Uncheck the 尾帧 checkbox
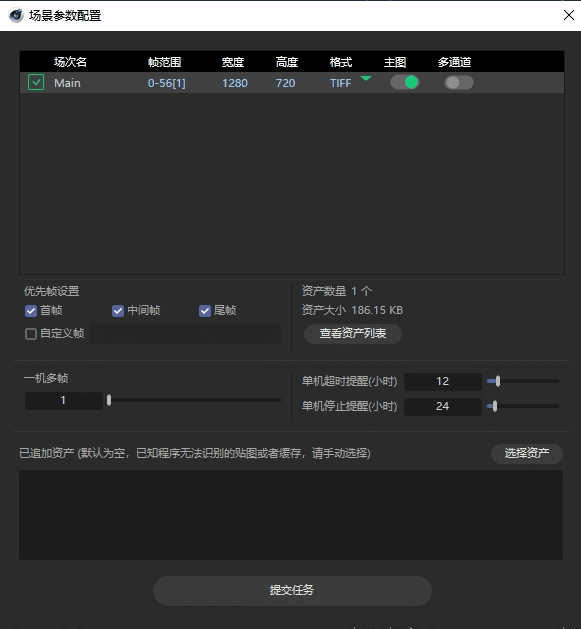 [205, 311]
